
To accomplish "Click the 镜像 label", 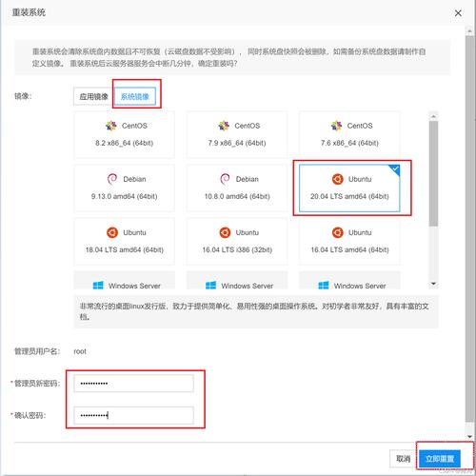I will (23, 96).
